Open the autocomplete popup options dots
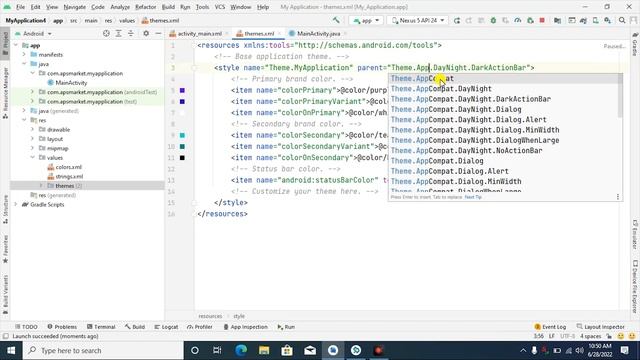This screenshot has height=360, width=640. click(618, 197)
